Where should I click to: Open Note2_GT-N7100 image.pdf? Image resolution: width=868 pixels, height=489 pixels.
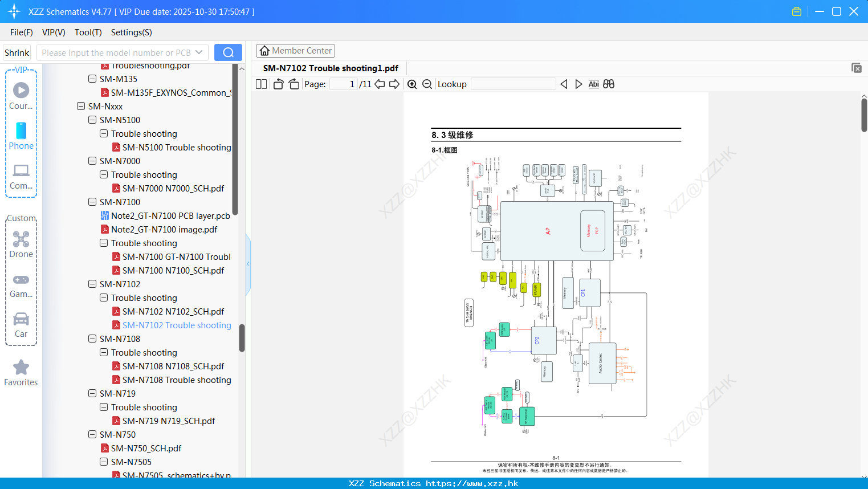tap(164, 229)
